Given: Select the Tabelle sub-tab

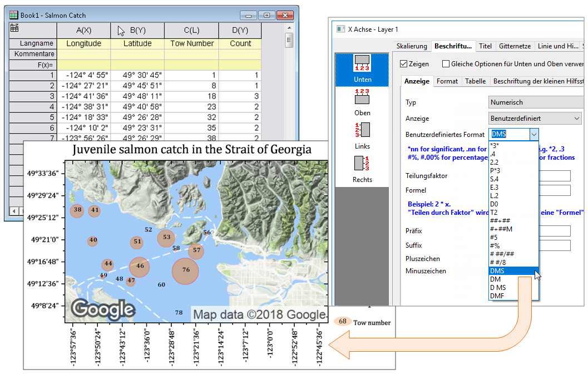Looking at the screenshot, I should [x=475, y=81].
